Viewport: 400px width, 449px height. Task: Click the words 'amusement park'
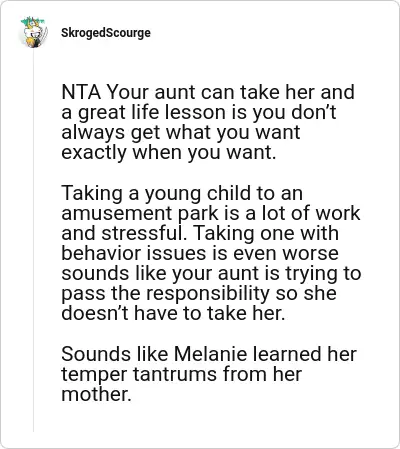[140, 213]
